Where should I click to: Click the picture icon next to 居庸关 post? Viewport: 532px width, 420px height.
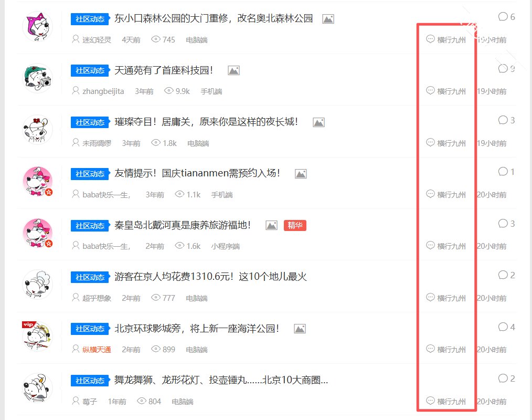pos(318,122)
